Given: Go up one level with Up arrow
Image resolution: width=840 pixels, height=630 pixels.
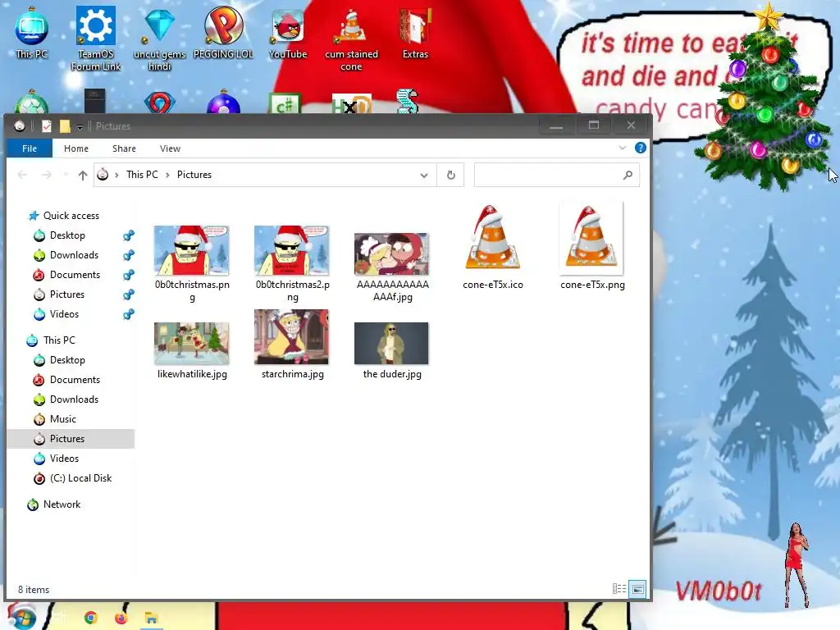Looking at the screenshot, I should [x=83, y=175].
